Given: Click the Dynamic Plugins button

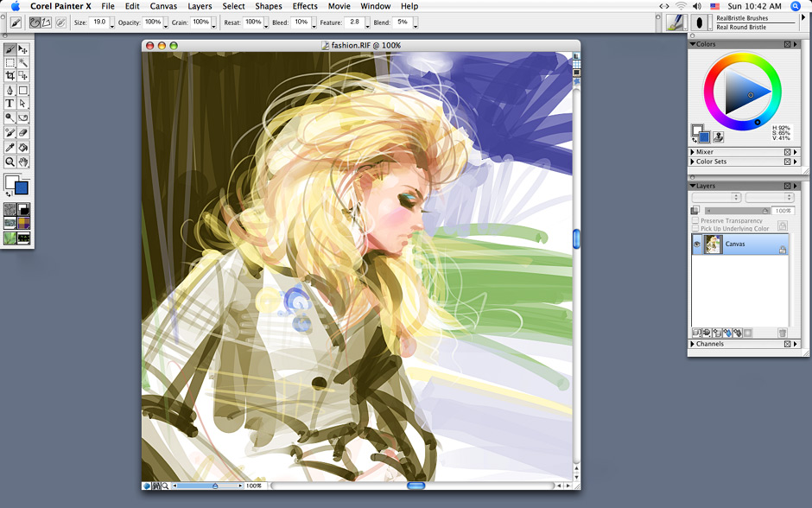Looking at the screenshot, I should coord(707,333).
